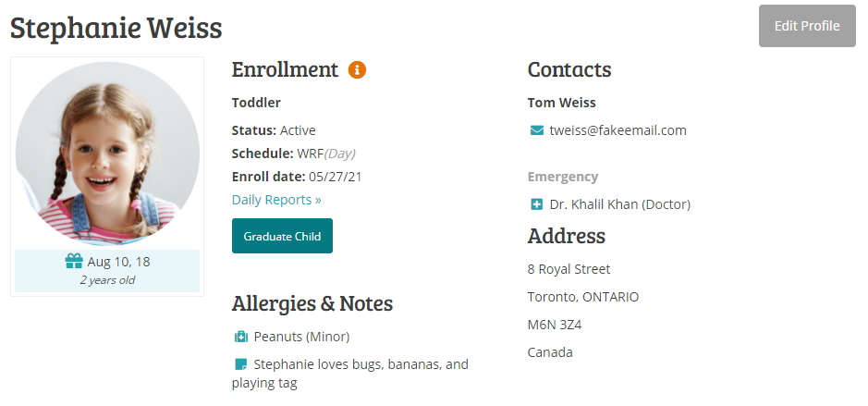The image size is (868, 406).
Task: Click the medical cross icon by Dr. Khalil Khan
Action: tap(536, 204)
